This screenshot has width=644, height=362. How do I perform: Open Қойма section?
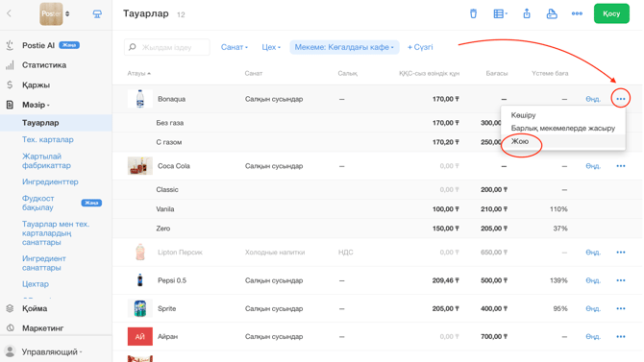click(x=35, y=308)
